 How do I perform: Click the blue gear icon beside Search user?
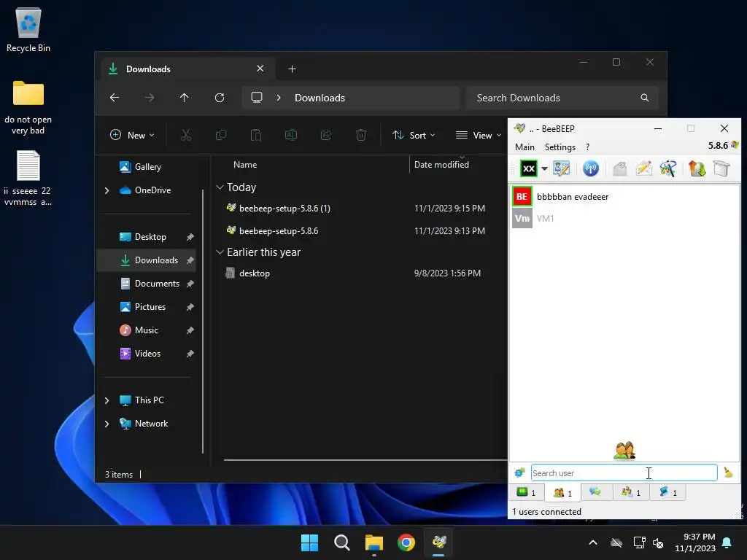[x=519, y=472]
